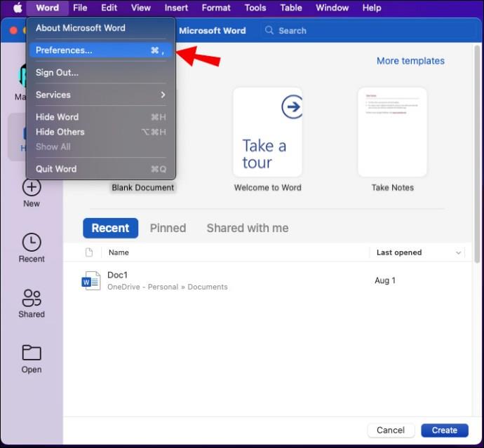Open the Shared sidebar icon
This screenshot has height=448, width=484.
32,298
